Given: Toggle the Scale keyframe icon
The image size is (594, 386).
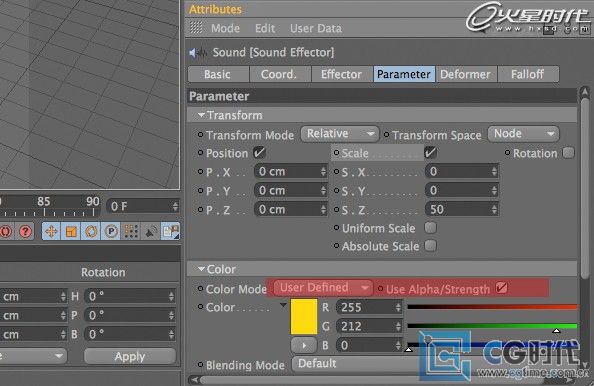Looking at the screenshot, I should click(71, 231).
